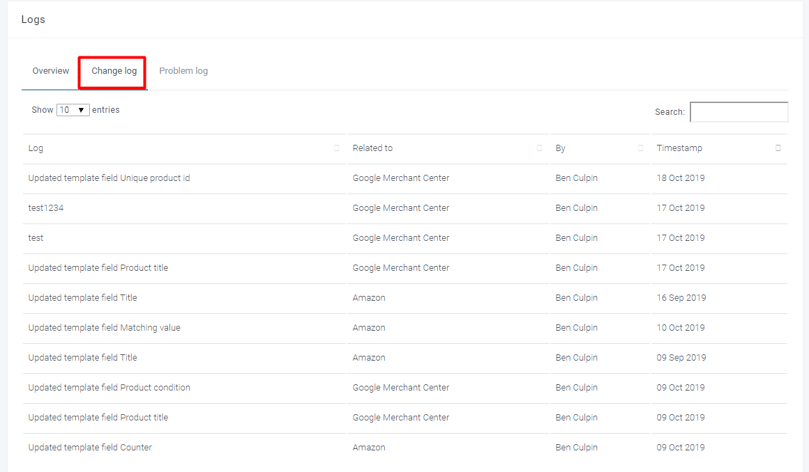Select 'Updated template field Product condition' entry
This screenshot has height=472, width=809.
pos(109,387)
